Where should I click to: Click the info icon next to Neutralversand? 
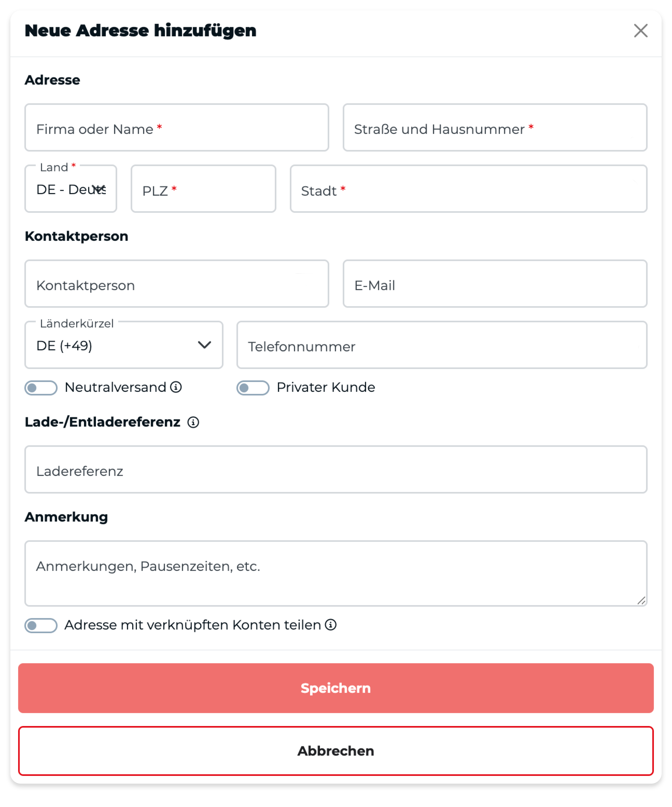(x=176, y=387)
